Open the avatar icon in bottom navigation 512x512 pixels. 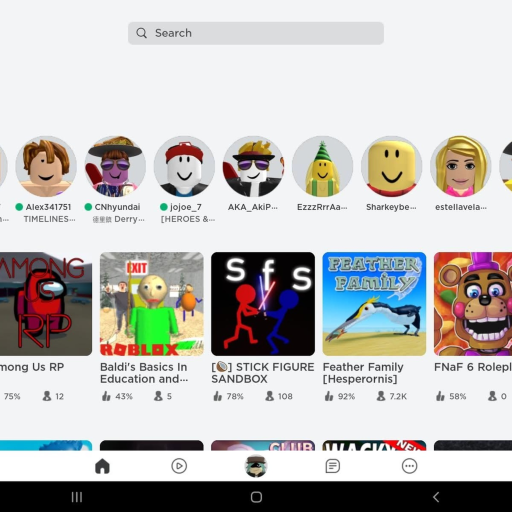256,466
